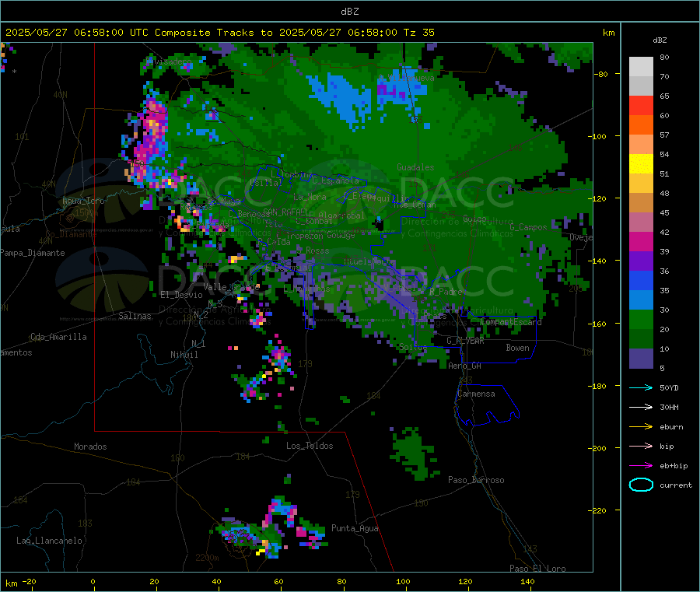Select the slate purple 5–10 dBZ swatch

[641, 359]
